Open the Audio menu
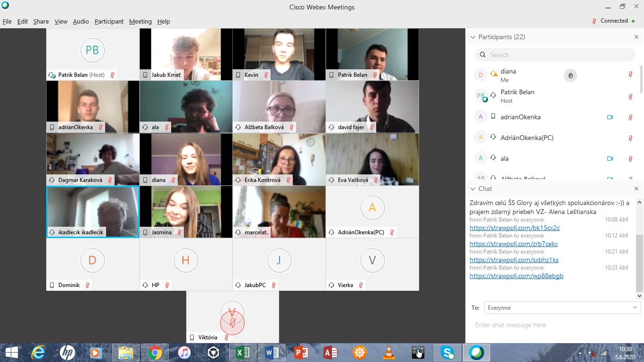The image size is (644, 362). (81, 21)
